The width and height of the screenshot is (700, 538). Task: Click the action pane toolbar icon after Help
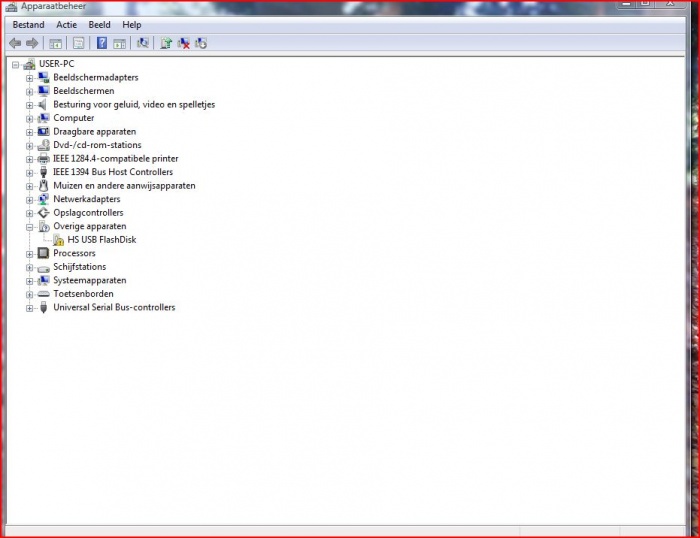point(119,43)
